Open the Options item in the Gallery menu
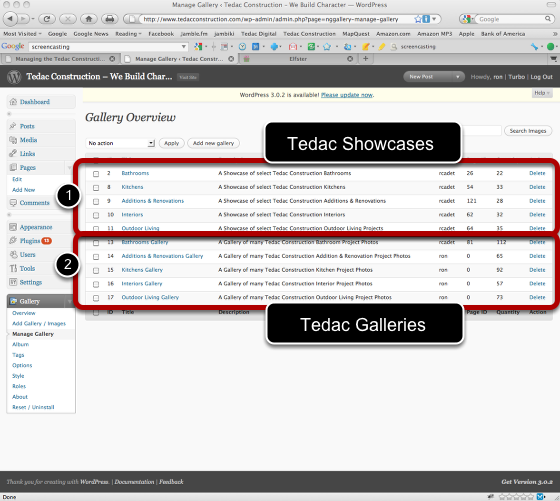This screenshot has height=501, width=560. [22, 365]
